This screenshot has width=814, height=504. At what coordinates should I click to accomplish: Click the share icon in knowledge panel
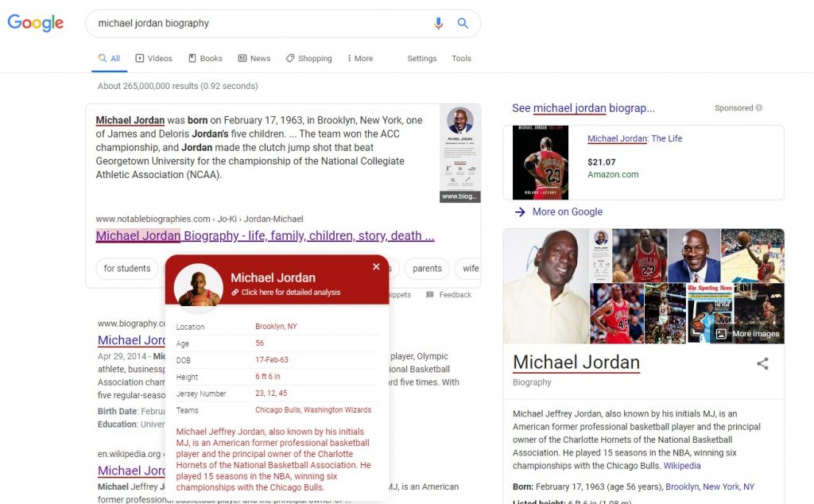coord(762,363)
